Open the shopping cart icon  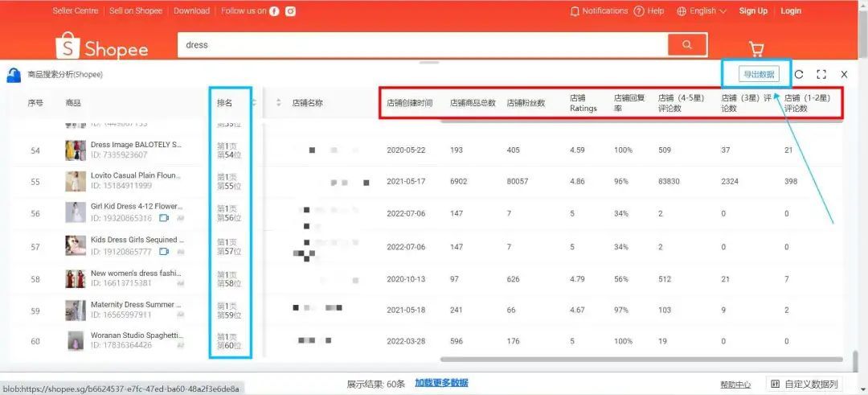[756, 48]
